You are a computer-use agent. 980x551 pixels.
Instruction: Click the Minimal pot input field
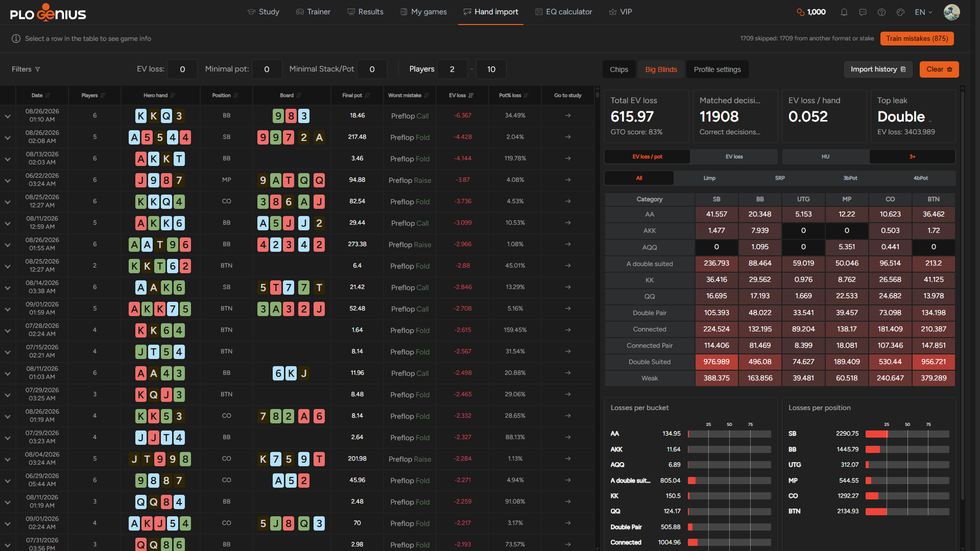(x=267, y=69)
